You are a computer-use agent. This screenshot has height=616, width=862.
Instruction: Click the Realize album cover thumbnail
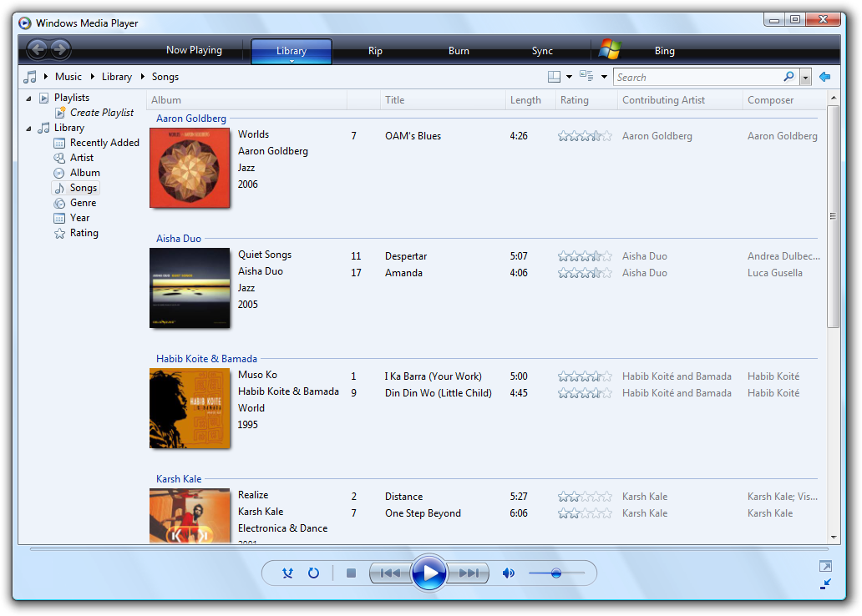click(x=190, y=516)
